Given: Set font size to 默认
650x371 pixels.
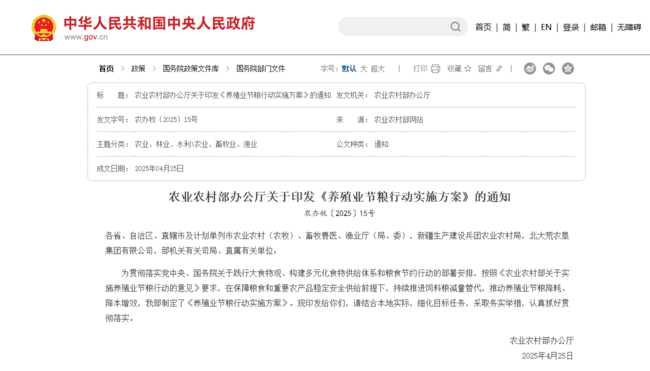Looking at the screenshot, I should point(349,69).
